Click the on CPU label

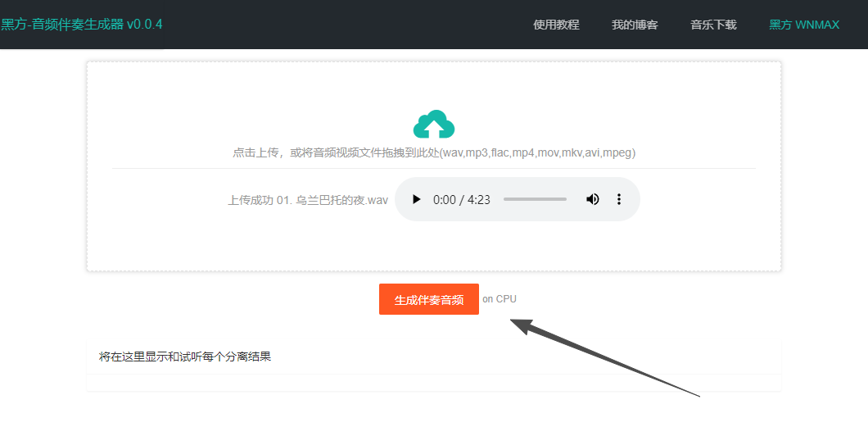(500, 299)
